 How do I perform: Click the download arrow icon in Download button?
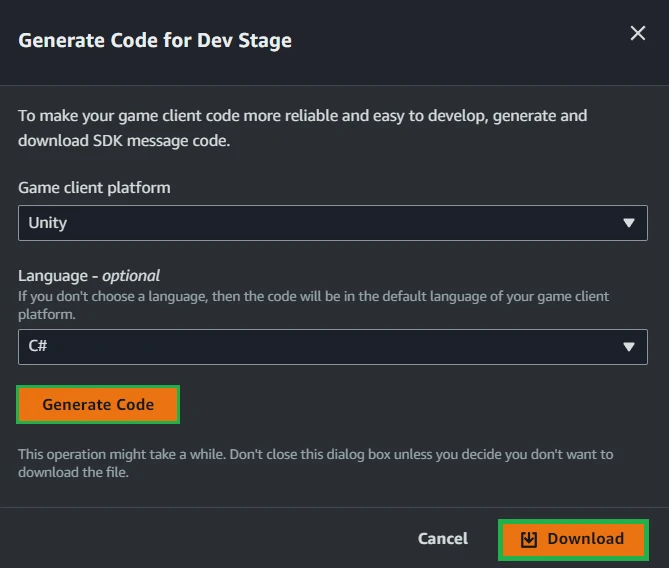pos(529,539)
